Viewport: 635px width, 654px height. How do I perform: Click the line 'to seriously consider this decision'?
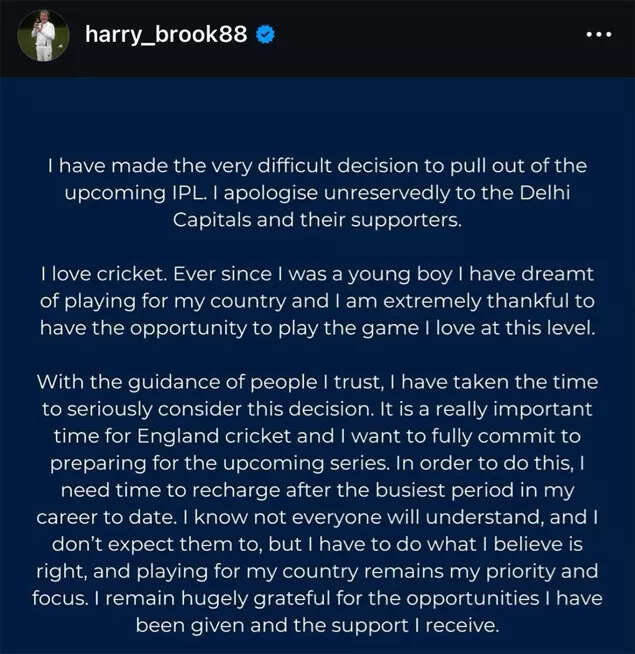pyautogui.click(x=317, y=409)
